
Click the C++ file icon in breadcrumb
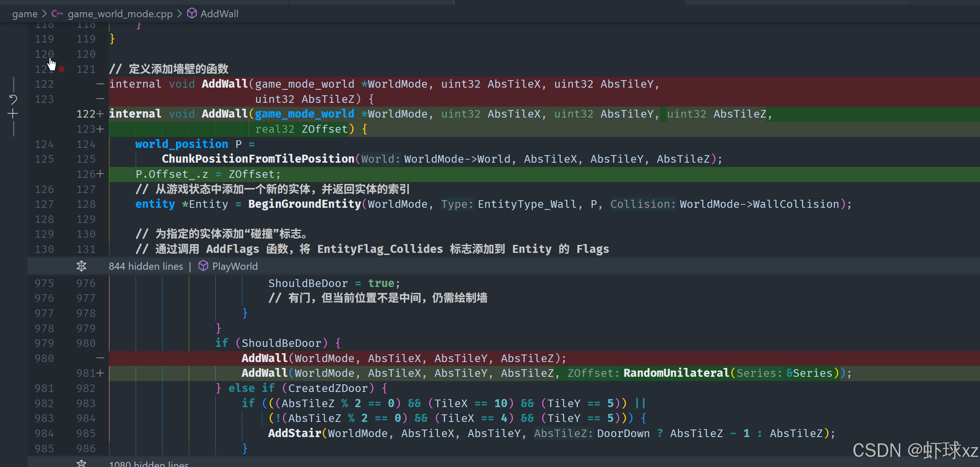pyautogui.click(x=57, y=14)
